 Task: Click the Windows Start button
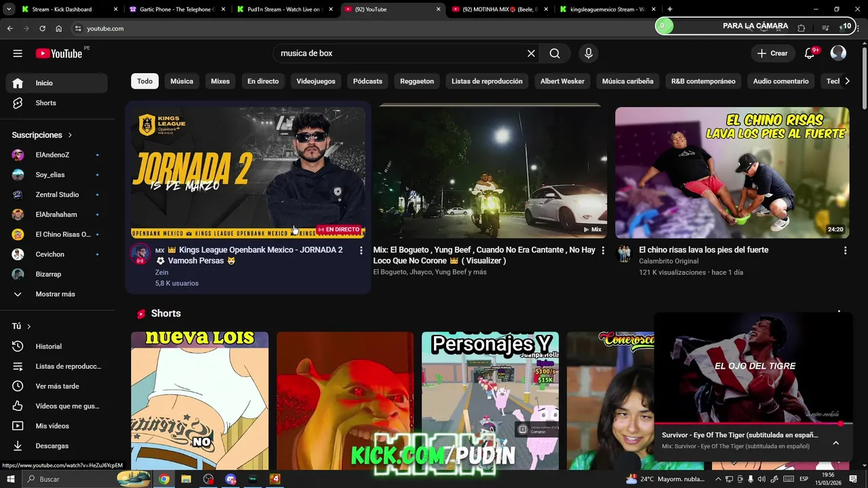tap(11, 479)
